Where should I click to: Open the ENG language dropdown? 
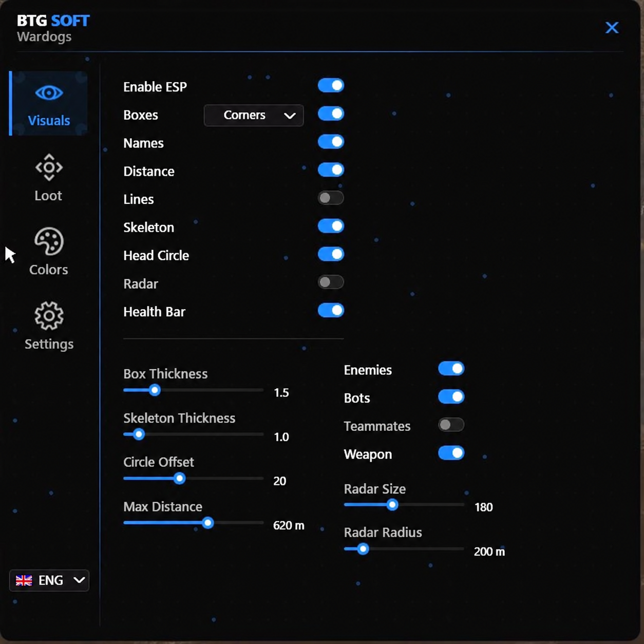(49, 580)
